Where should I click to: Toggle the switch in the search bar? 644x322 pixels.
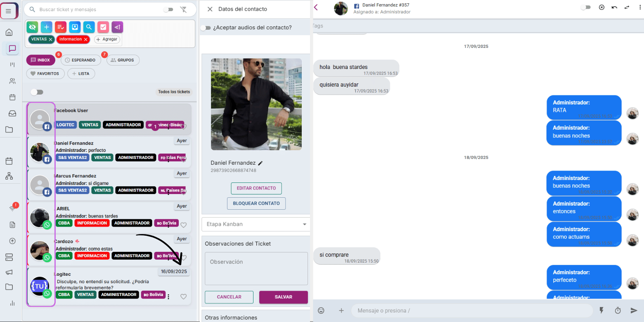coord(168,9)
